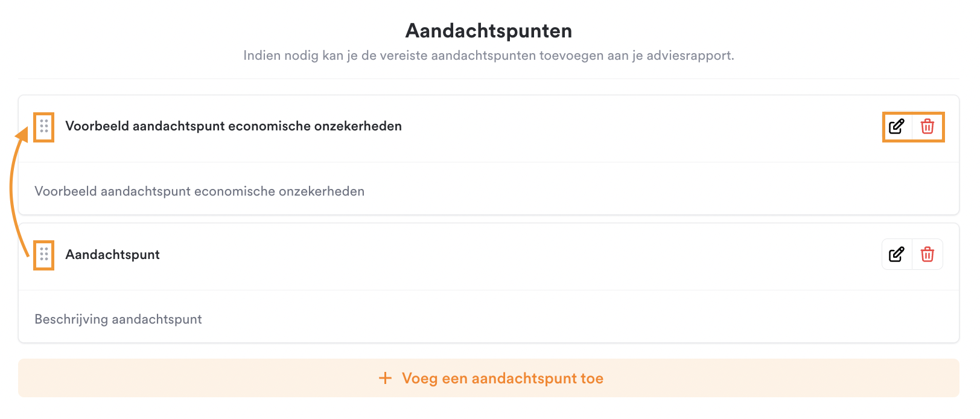
Task: Remove the second Aandachtspunt with the trash icon
Action: (927, 255)
